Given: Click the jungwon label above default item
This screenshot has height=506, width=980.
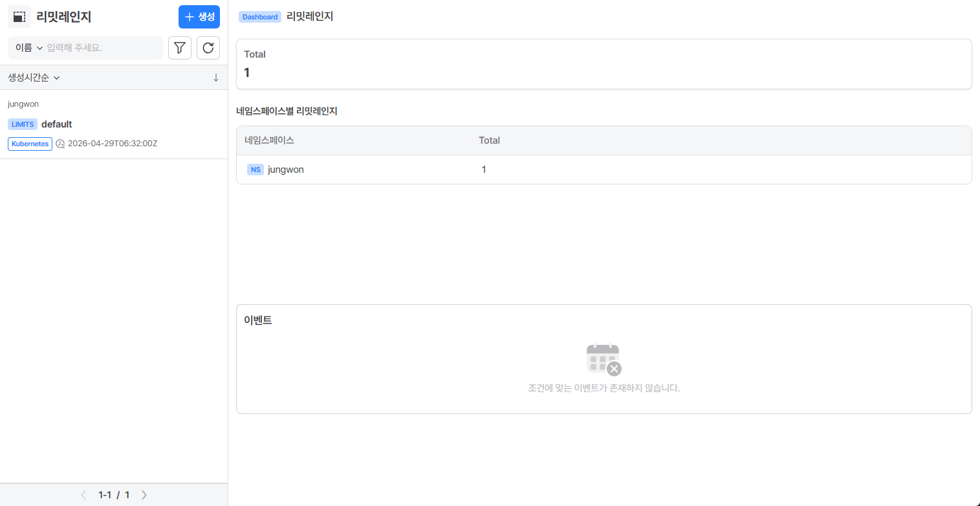Looking at the screenshot, I should coord(23,104).
